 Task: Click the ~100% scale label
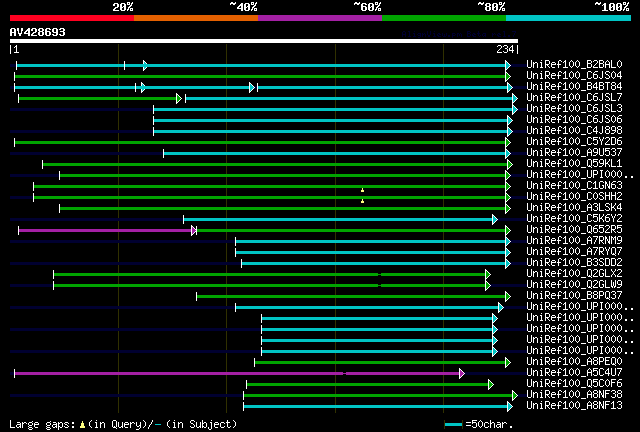611,7
